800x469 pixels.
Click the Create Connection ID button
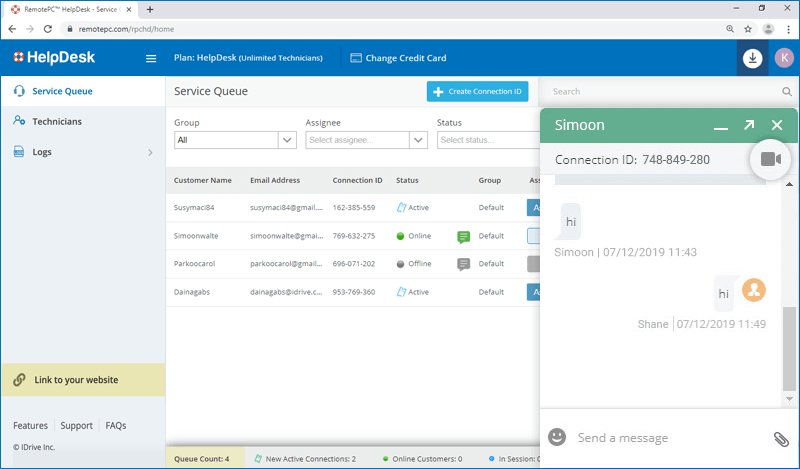[477, 92]
